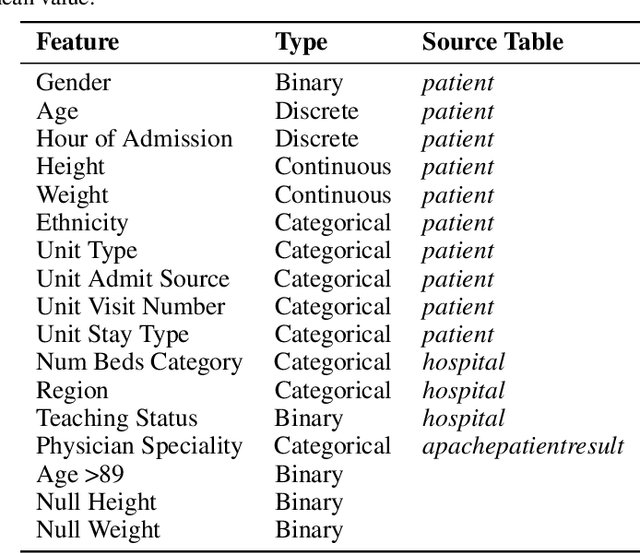Click the Height feature label

click(70, 167)
